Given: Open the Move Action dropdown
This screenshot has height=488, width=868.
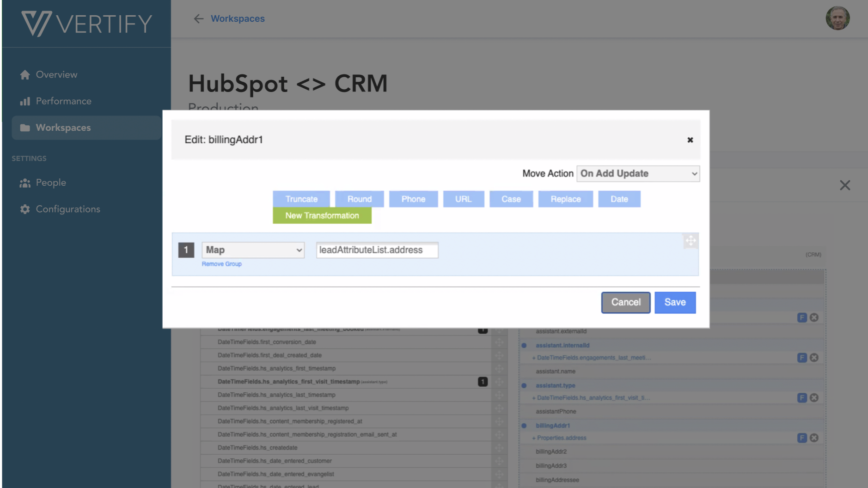Looking at the screenshot, I should (638, 174).
